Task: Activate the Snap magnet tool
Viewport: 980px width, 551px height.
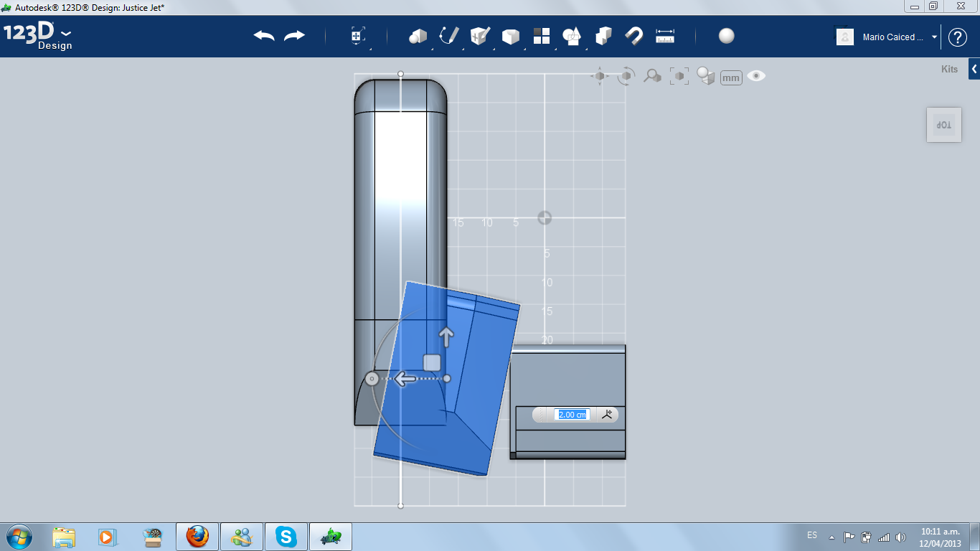Action: (x=634, y=36)
